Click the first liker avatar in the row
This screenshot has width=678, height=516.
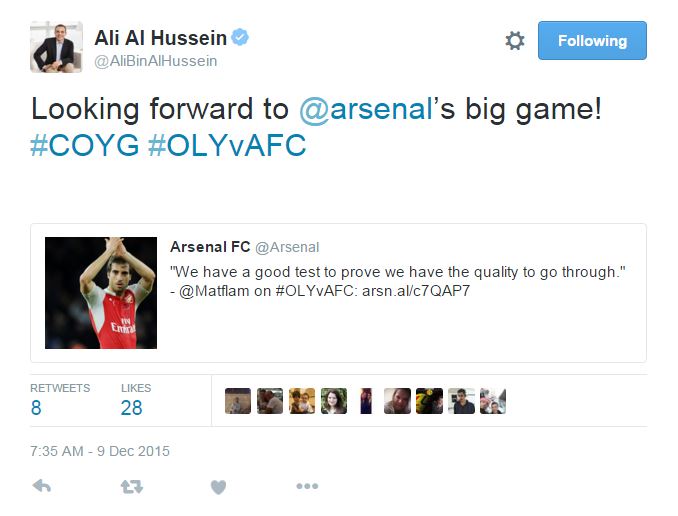238,401
